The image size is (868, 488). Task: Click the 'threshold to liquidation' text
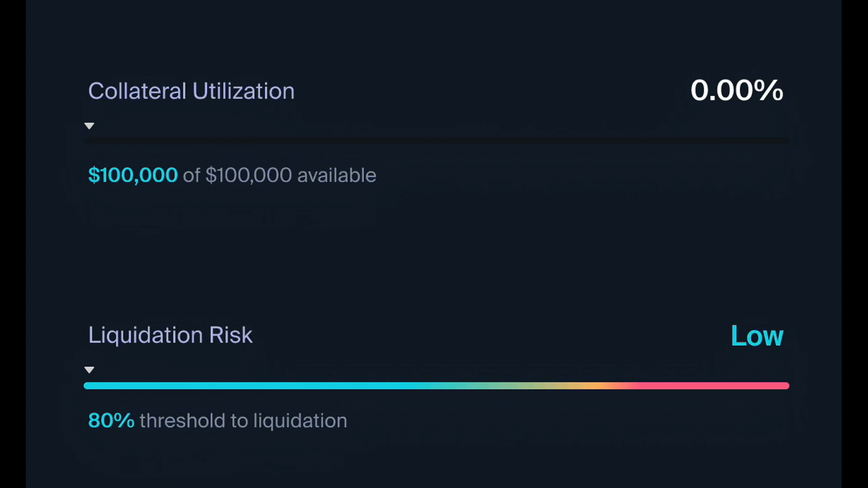click(x=243, y=421)
